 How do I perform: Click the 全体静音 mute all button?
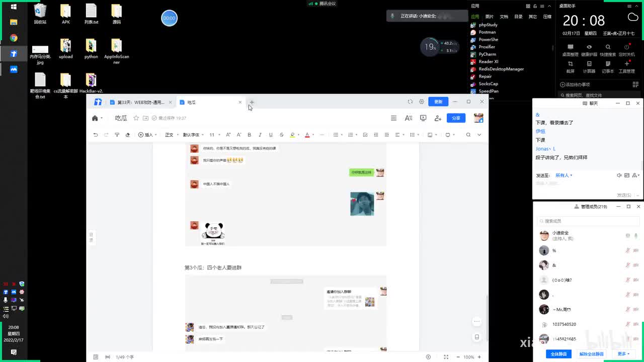click(558, 354)
